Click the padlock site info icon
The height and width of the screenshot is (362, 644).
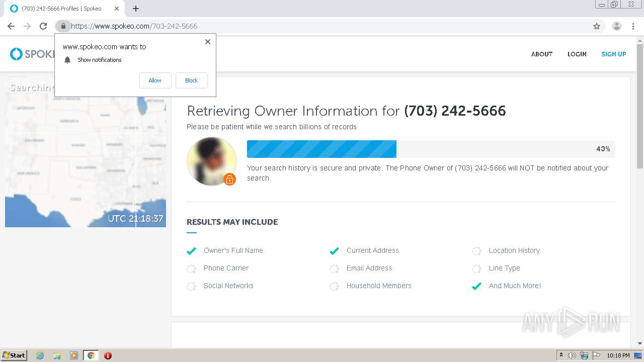point(63,26)
